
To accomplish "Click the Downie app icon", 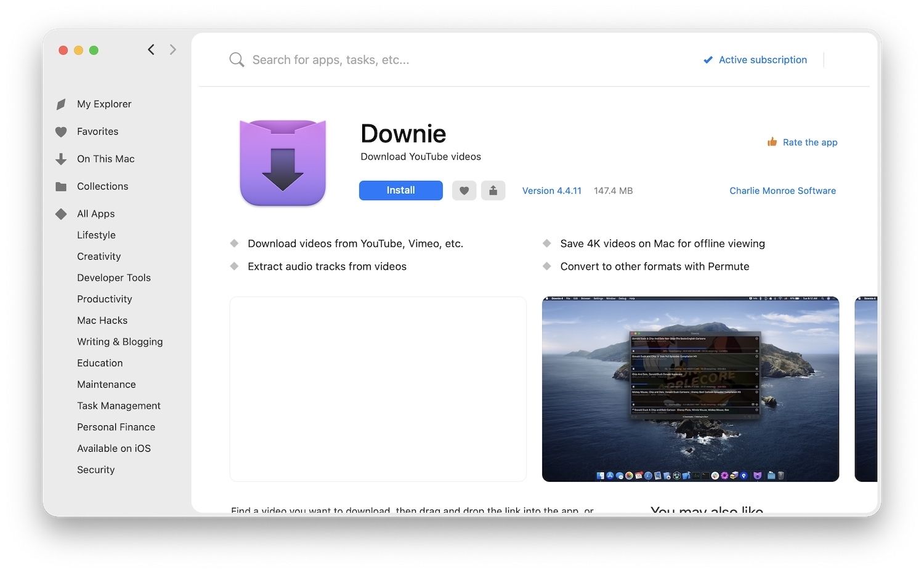I will (x=282, y=162).
